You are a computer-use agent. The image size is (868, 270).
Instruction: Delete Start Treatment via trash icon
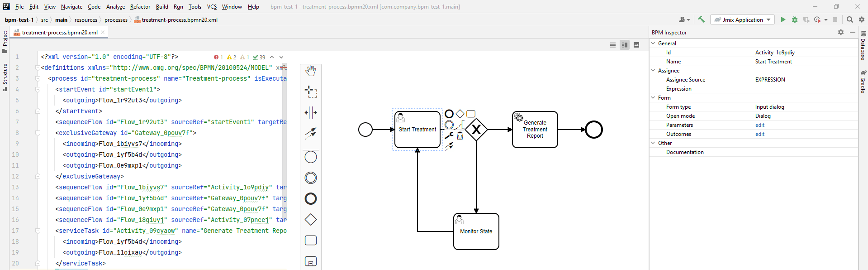(460, 136)
